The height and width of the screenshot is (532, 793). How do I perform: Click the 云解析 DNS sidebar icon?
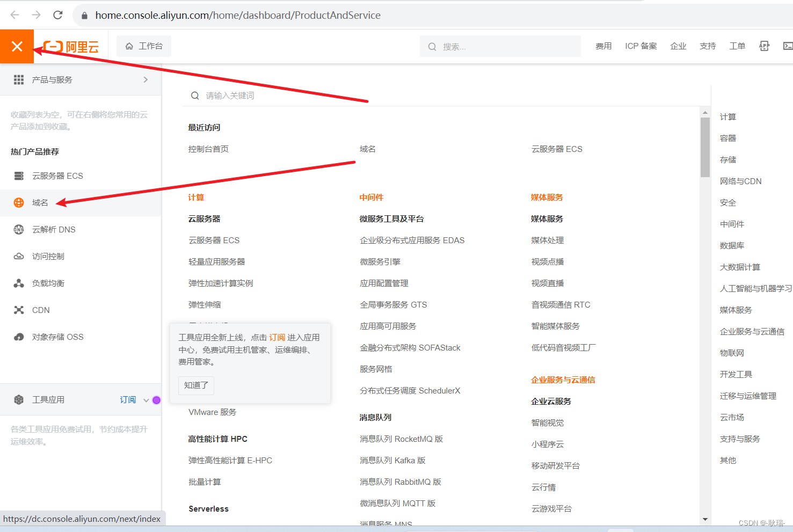19,229
